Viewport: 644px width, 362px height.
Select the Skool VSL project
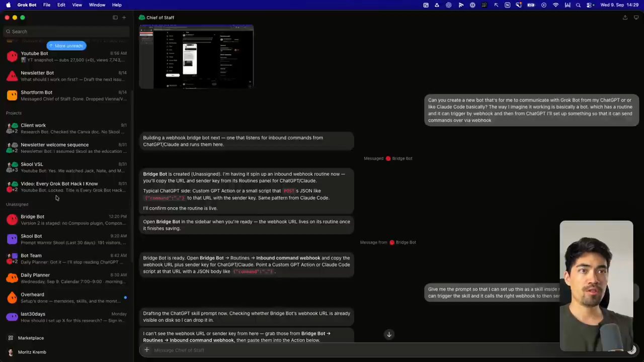[66, 167]
